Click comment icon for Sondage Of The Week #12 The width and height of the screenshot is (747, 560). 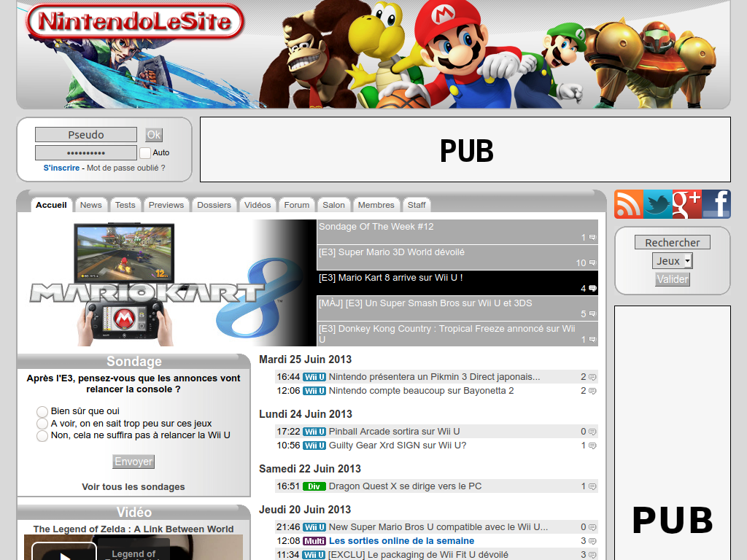(592, 237)
